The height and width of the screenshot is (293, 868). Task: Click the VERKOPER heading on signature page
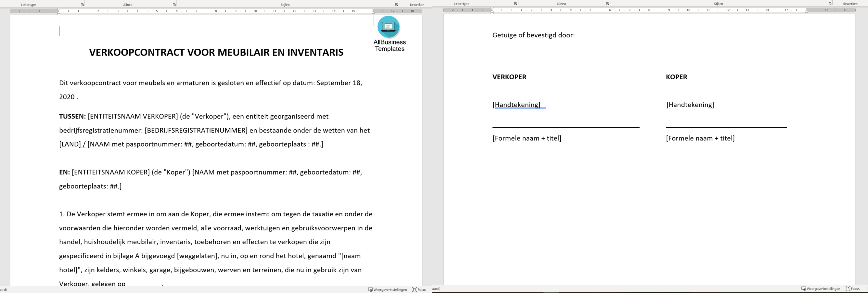pos(509,77)
